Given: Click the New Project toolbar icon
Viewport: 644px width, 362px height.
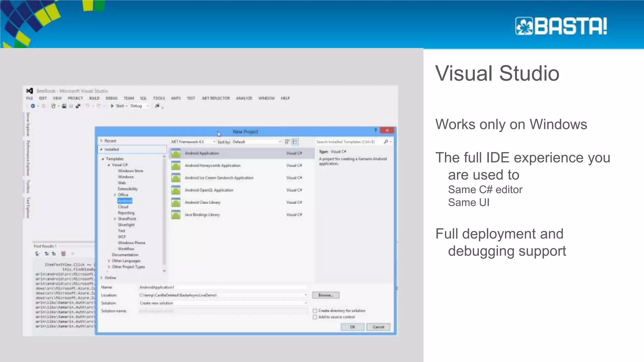Looking at the screenshot, I should (x=53, y=106).
